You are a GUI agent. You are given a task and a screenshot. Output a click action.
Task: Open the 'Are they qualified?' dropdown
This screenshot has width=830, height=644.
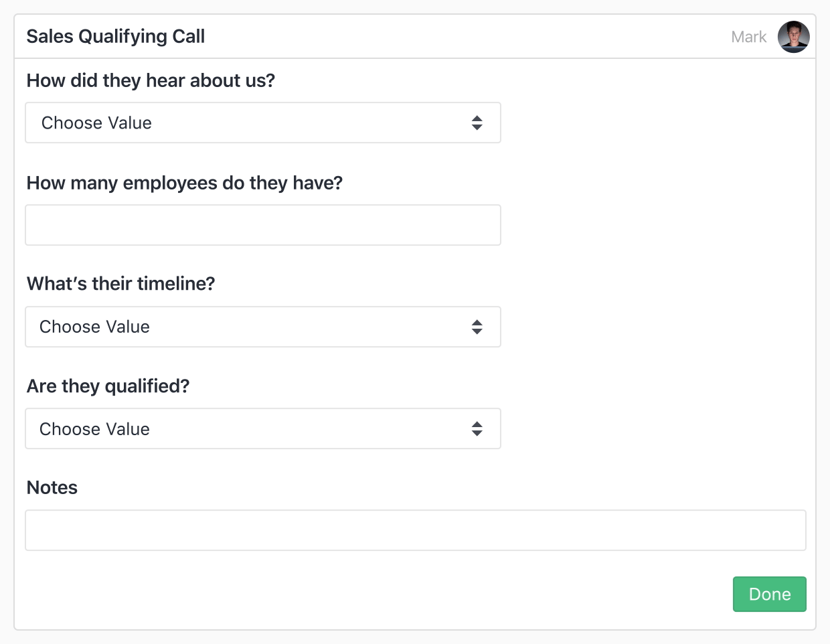point(263,428)
